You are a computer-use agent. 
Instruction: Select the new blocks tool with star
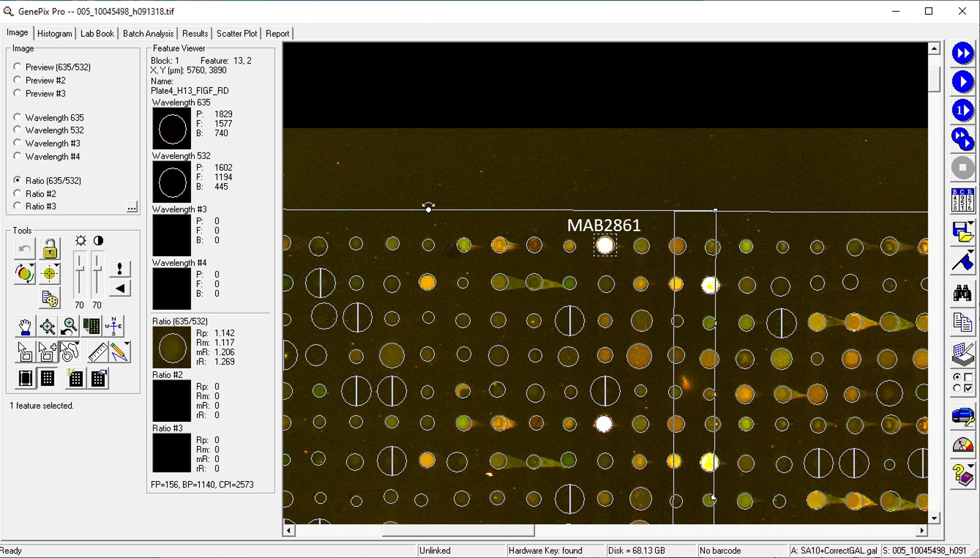[75, 378]
